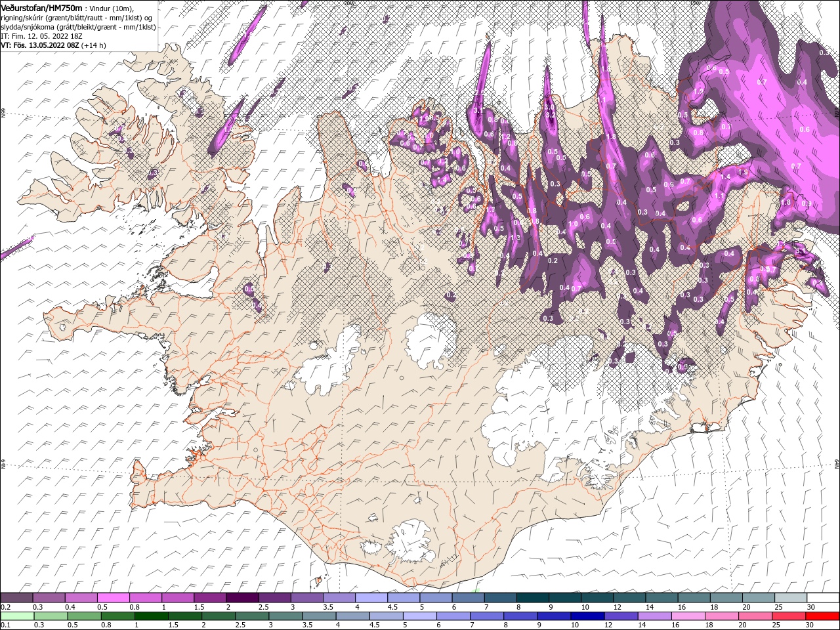Screen dimensions: 840x630
Task: Click the light green 0.3 rain legend swatch
Action: (x=51, y=616)
